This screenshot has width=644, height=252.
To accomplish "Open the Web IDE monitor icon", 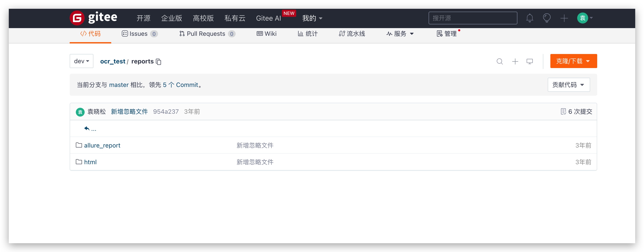I will coord(529,61).
